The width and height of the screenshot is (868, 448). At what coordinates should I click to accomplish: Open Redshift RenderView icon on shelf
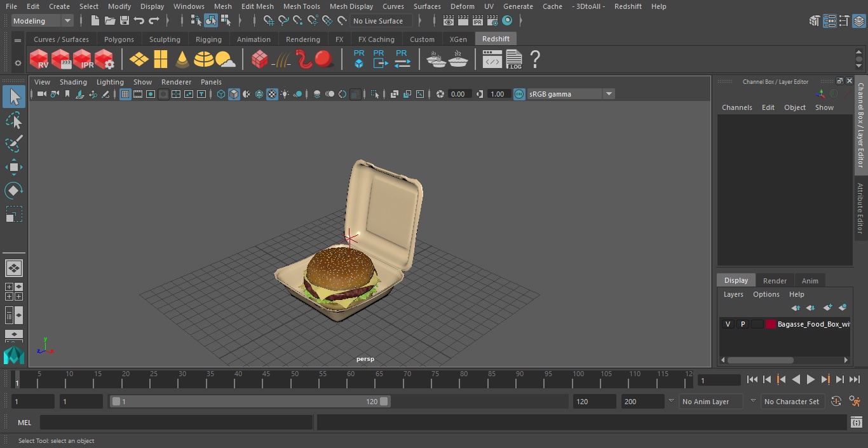pos(39,60)
